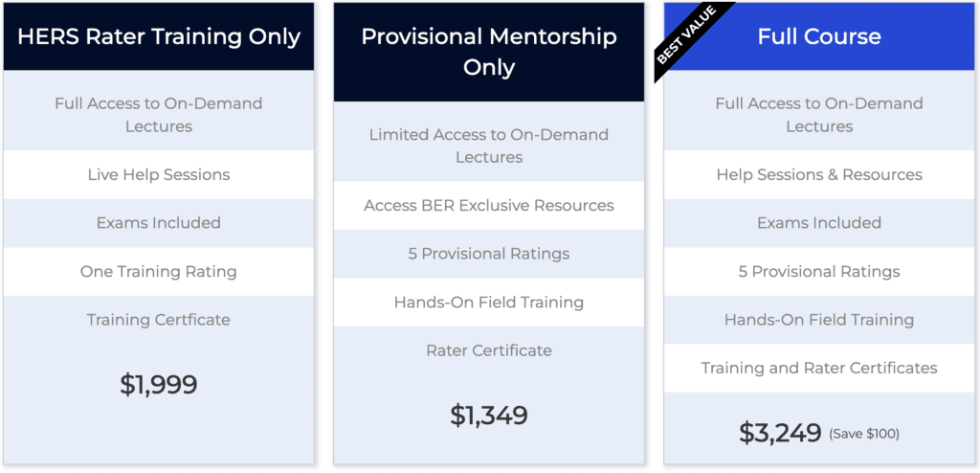Select the HERS Rater Training Only header
980x473 pixels.
point(159,36)
